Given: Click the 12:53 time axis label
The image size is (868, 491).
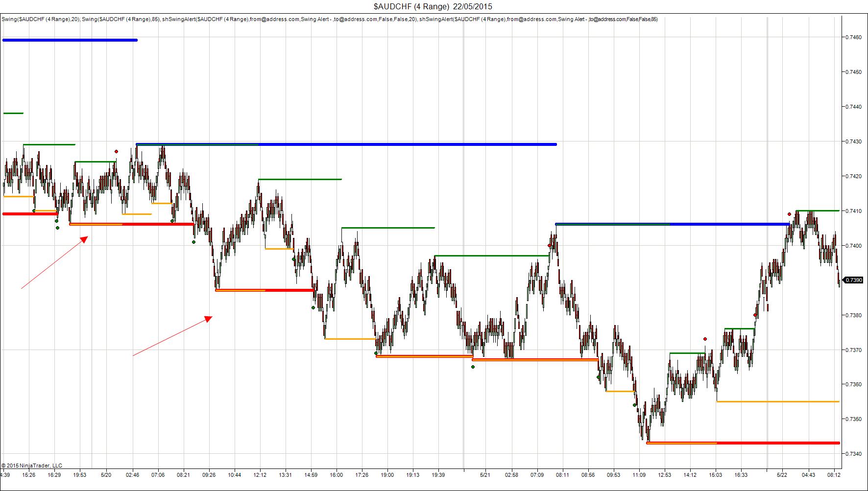Looking at the screenshot, I should click(x=665, y=475).
